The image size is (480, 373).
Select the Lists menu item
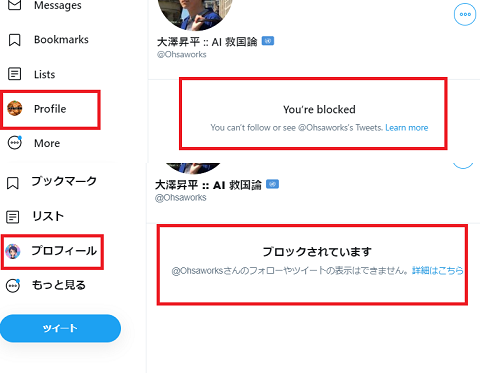(x=45, y=74)
